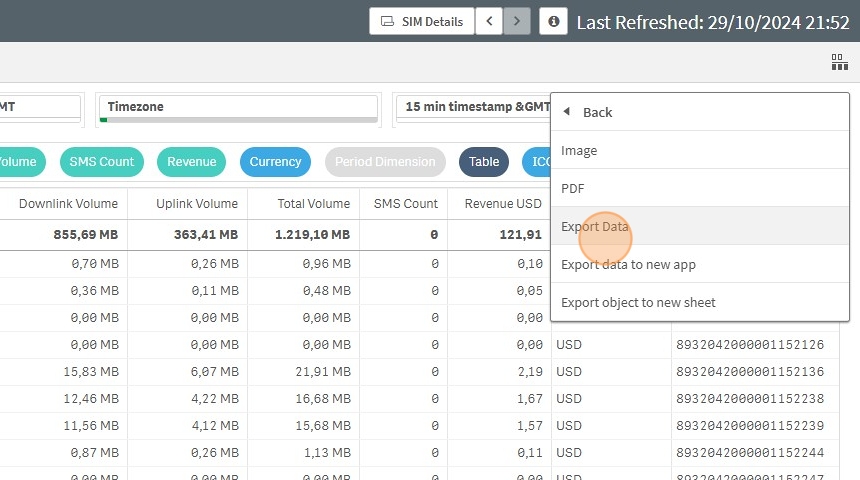Select ICCID 893204200001152136 cell

(750, 371)
